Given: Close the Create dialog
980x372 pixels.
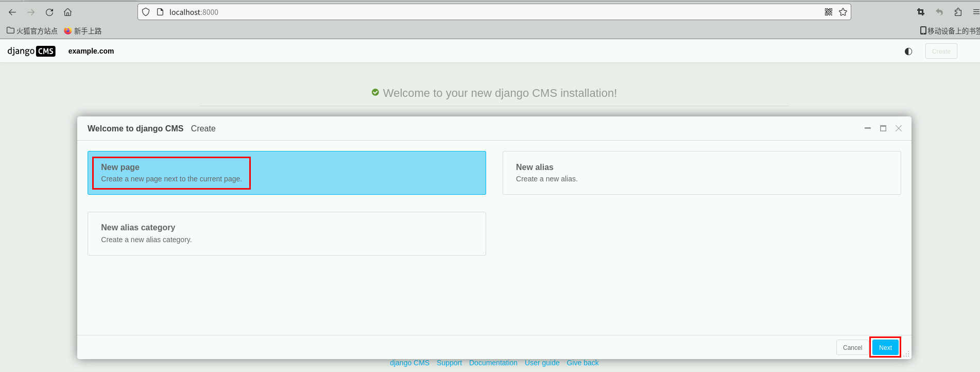Looking at the screenshot, I should click(899, 128).
